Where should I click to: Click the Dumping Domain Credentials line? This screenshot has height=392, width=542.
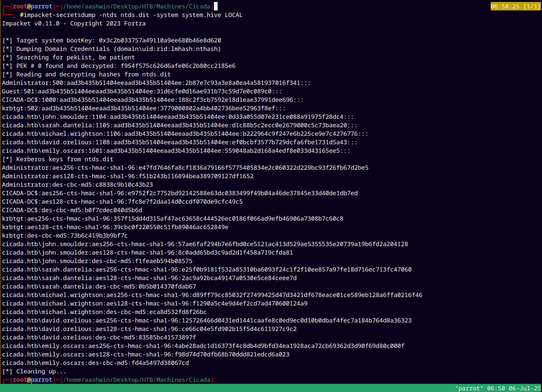click(x=112, y=49)
